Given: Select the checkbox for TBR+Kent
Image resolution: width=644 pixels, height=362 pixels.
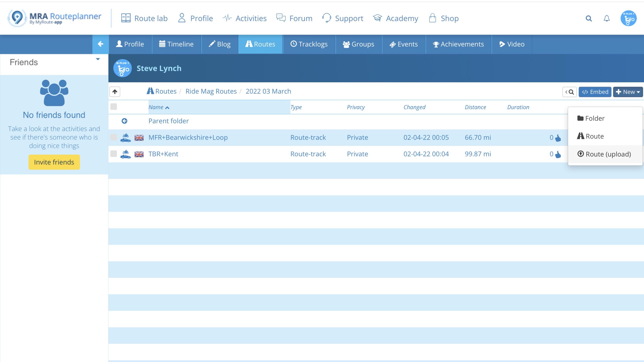Looking at the screenshot, I should (114, 154).
